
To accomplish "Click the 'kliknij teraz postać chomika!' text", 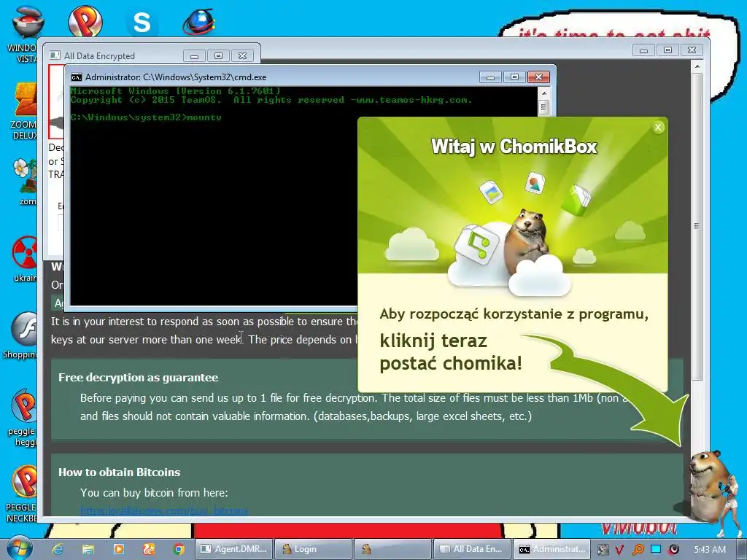I will click(451, 352).
